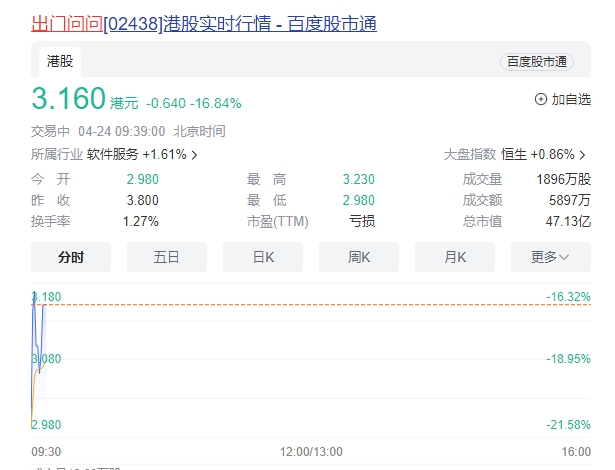Viewport: 615px width, 470px height.
Task: Expand the chevron after 软件服务 +1.61%
Action: [x=195, y=155]
